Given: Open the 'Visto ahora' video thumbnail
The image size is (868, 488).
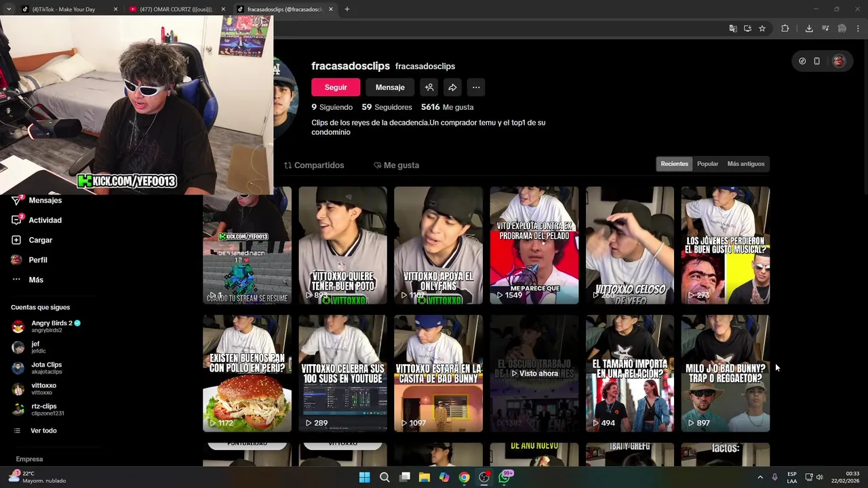Looking at the screenshot, I should click(534, 373).
